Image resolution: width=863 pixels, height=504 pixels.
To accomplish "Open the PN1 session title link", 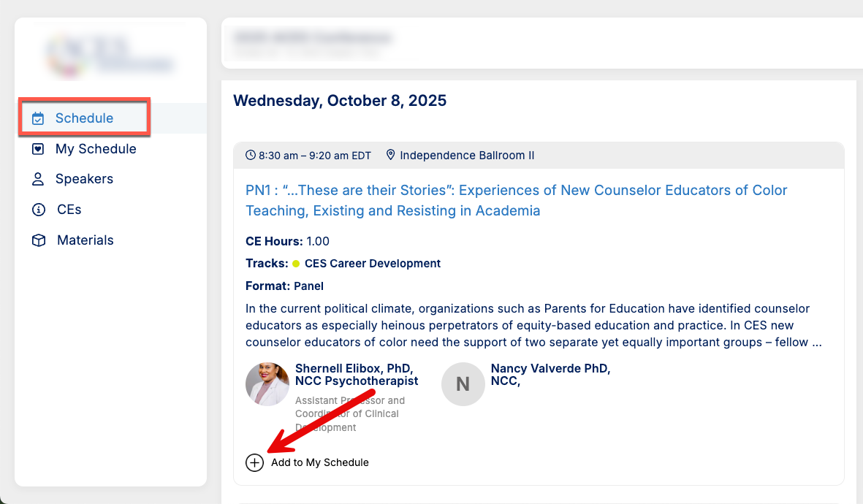I will 516,200.
